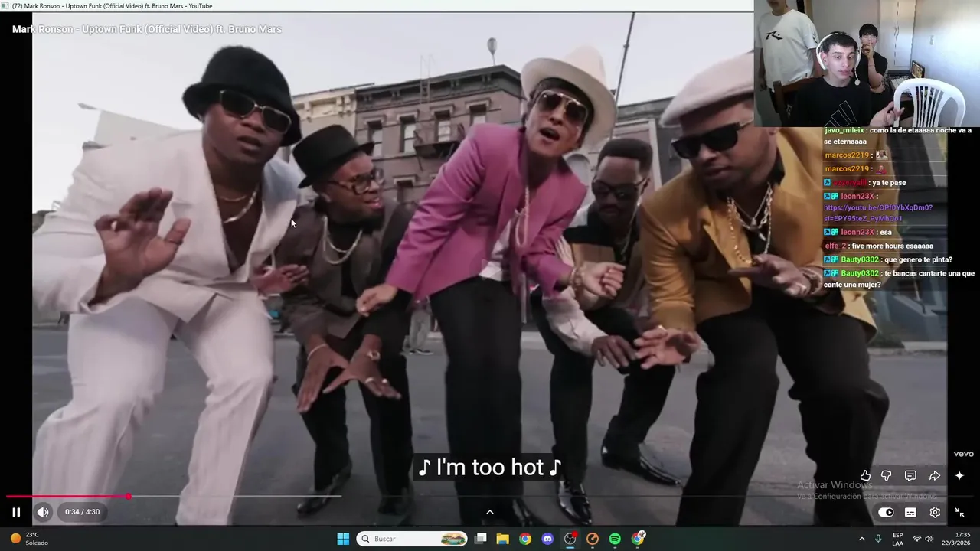Viewport: 980px width, 551px height.
Task: Toggle subtitles with the captions icon
Action: tap(910, 512)
